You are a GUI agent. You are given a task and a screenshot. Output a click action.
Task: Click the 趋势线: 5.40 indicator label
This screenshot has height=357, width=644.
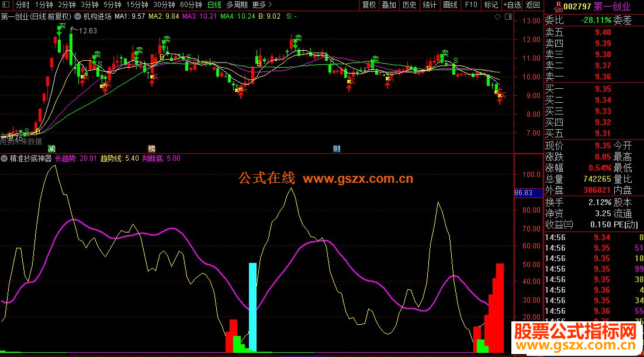click(x=120, y=158)
